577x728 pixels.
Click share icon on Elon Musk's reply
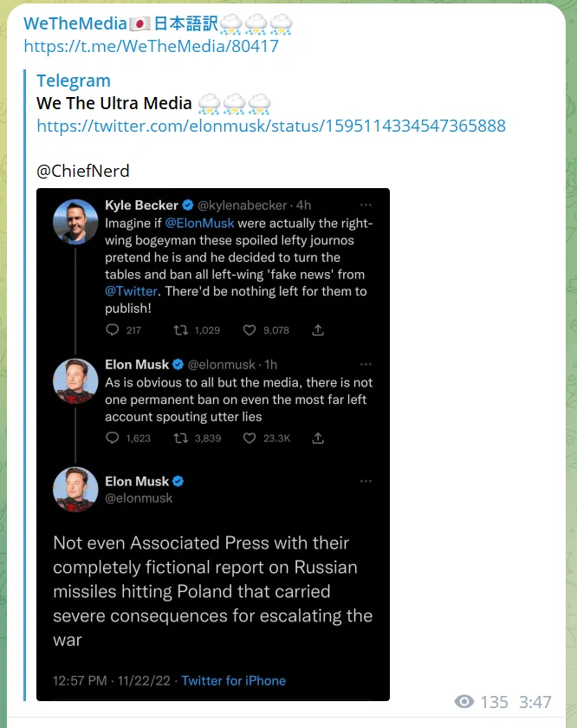click(x=318, y=438)
